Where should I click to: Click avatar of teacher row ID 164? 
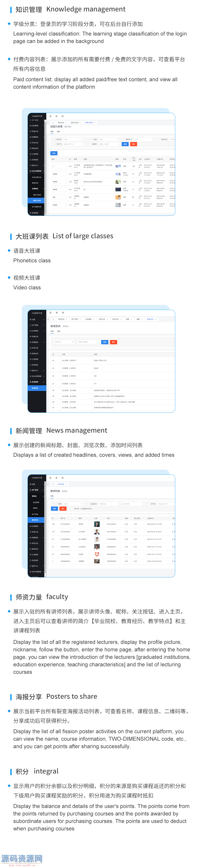(x=97, y=524)
